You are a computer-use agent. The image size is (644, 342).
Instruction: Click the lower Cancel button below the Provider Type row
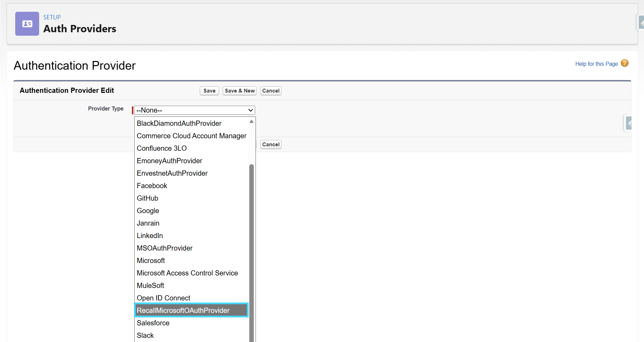[x=271, y=144]
